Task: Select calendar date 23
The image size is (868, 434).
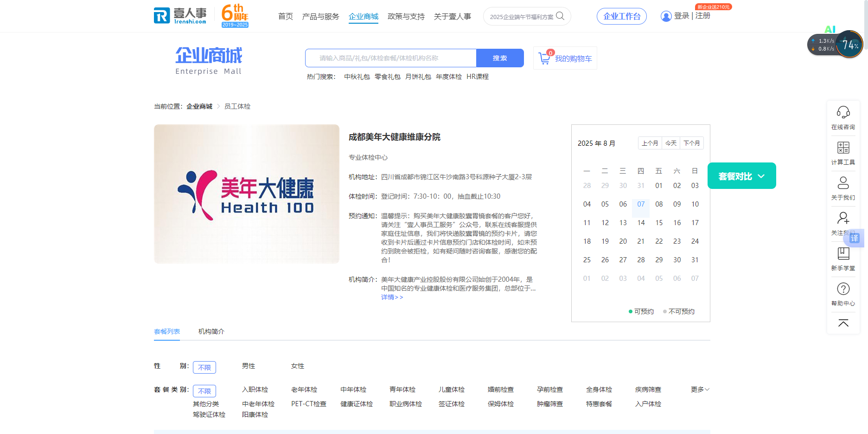Action: (677, 241)
